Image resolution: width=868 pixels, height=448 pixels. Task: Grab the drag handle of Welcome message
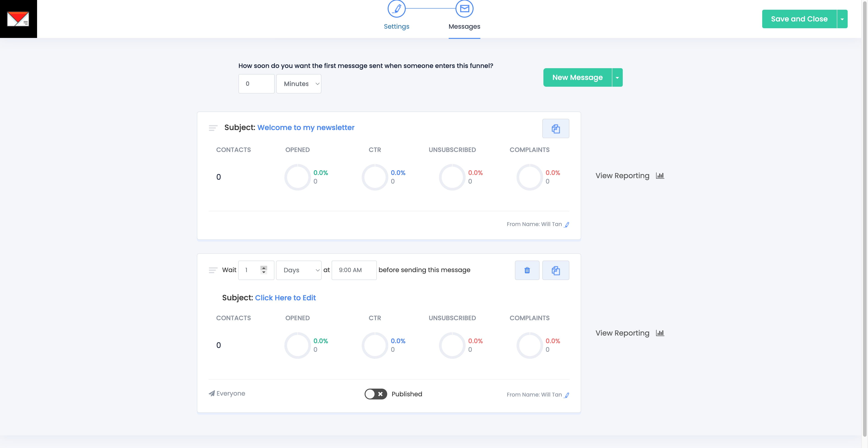[213, 128]
